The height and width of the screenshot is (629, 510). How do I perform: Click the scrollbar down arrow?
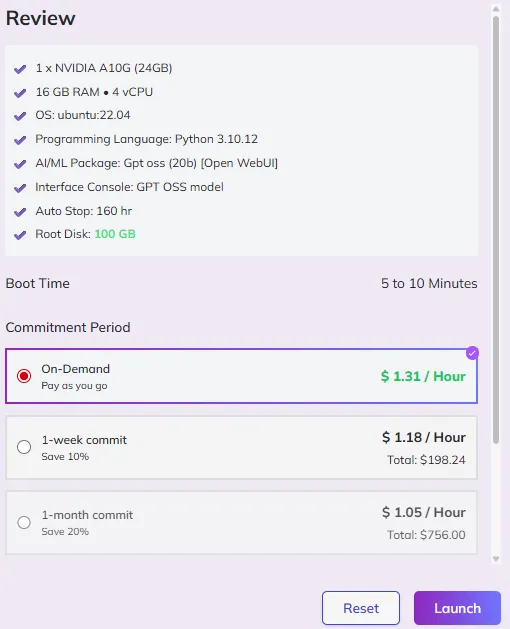(496, 559)
